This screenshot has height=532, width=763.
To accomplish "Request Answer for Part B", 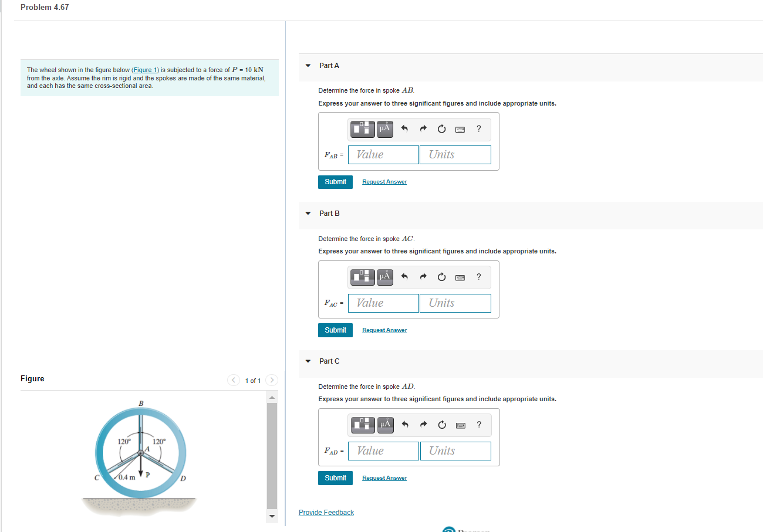I will pyautogui.click(x=384, y=330).
